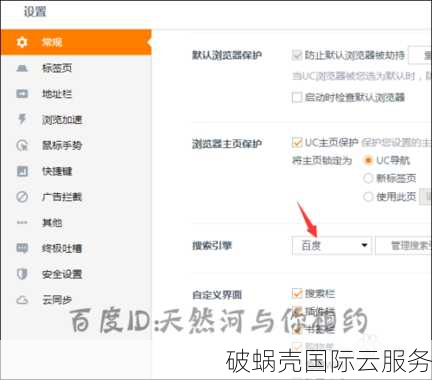
Task: Toggle UC主页保护 checkbox
Action: (x=297, y=142)
